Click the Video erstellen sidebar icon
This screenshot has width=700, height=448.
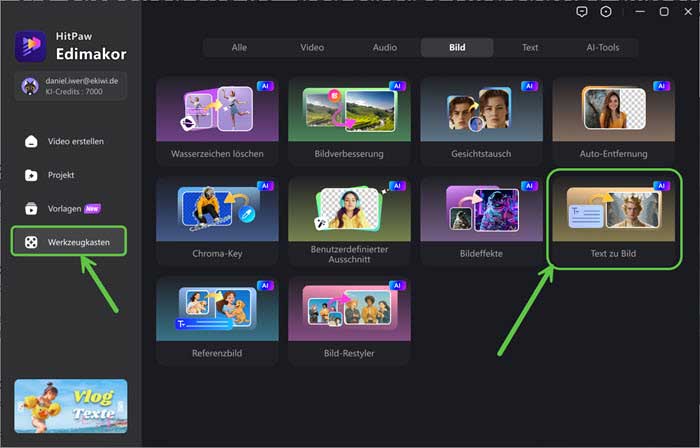point(32,142)
